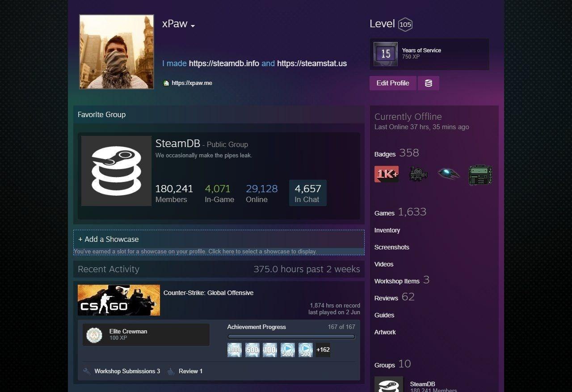
Task: Open the xPaw username dropdown arrow
Action: coord(193,26)
